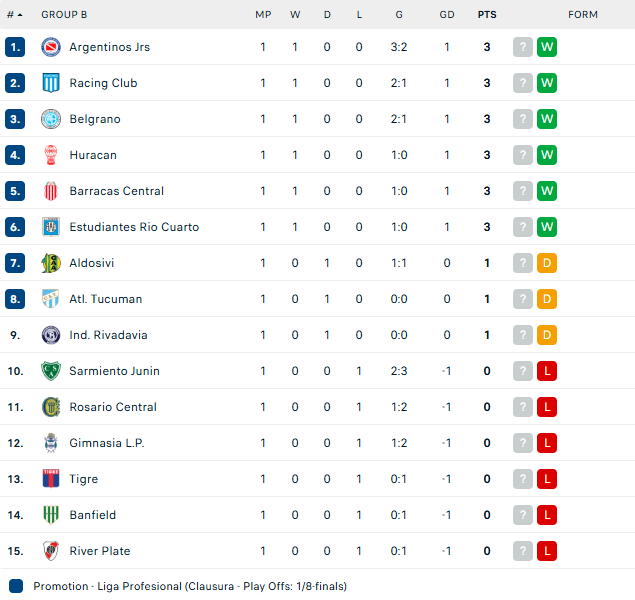The image size is (635, 600).
Task: Click the Argentinos Jrs team crest
Action: click(x=51, y=47)
